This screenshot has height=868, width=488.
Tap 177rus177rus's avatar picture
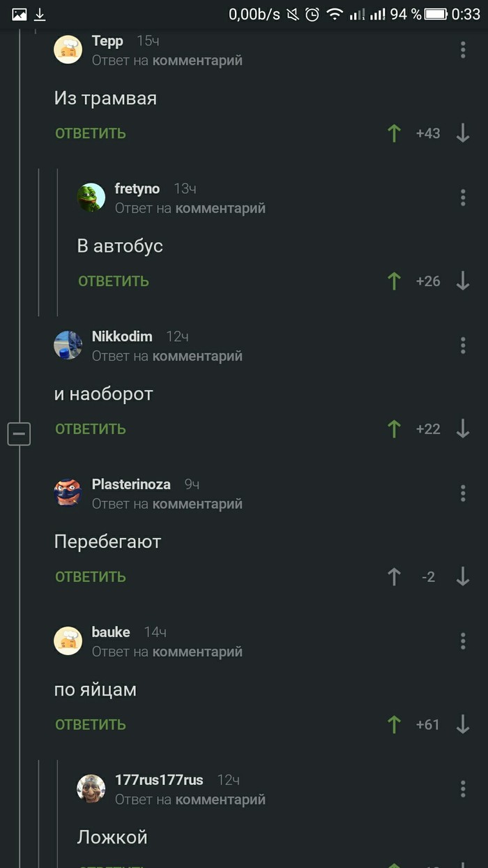click(91, 788)
